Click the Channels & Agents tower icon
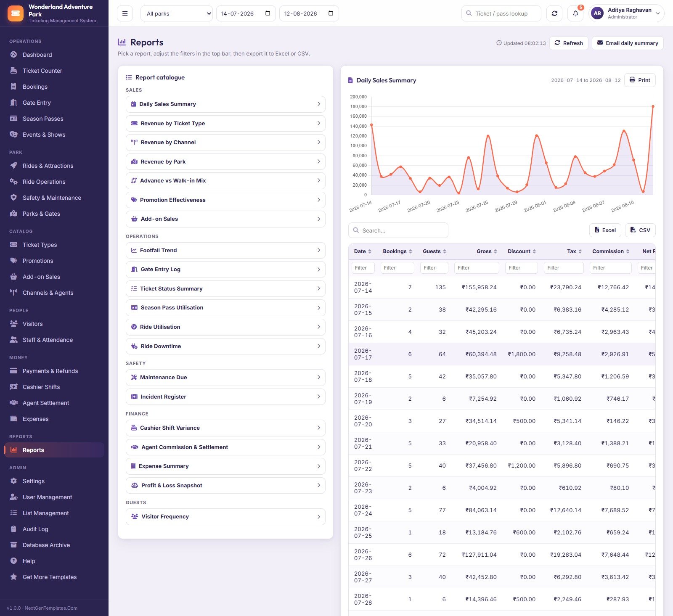The height and width of the screenshot is (616, 673). 14,293
